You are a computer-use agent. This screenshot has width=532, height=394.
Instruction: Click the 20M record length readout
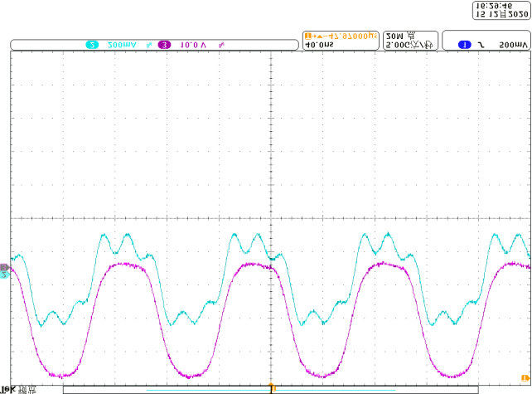coord(395,36)
